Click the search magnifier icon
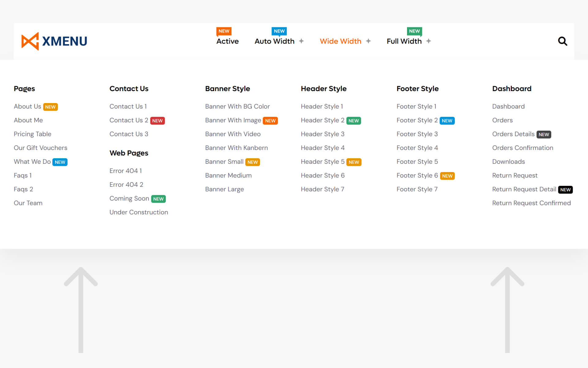This screenshot has height=368, width=588. pos(562,41)
